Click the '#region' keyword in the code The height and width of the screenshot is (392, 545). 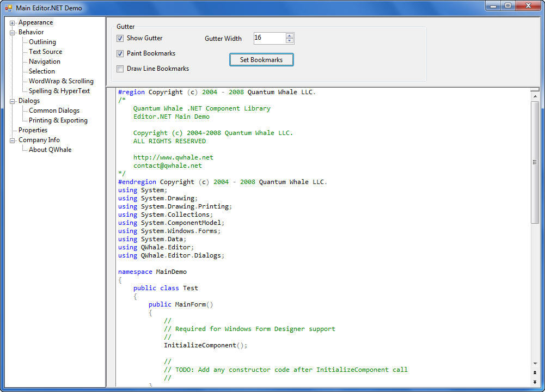tap(131, 92)
